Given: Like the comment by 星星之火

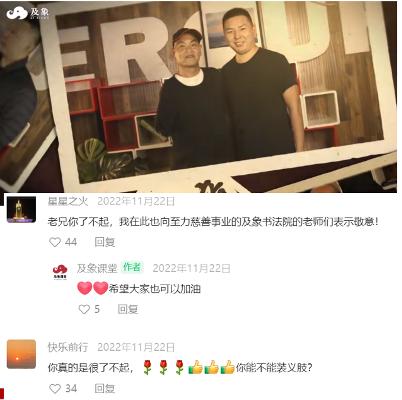Looking at the screenshot, I should (x=55, y=242).
